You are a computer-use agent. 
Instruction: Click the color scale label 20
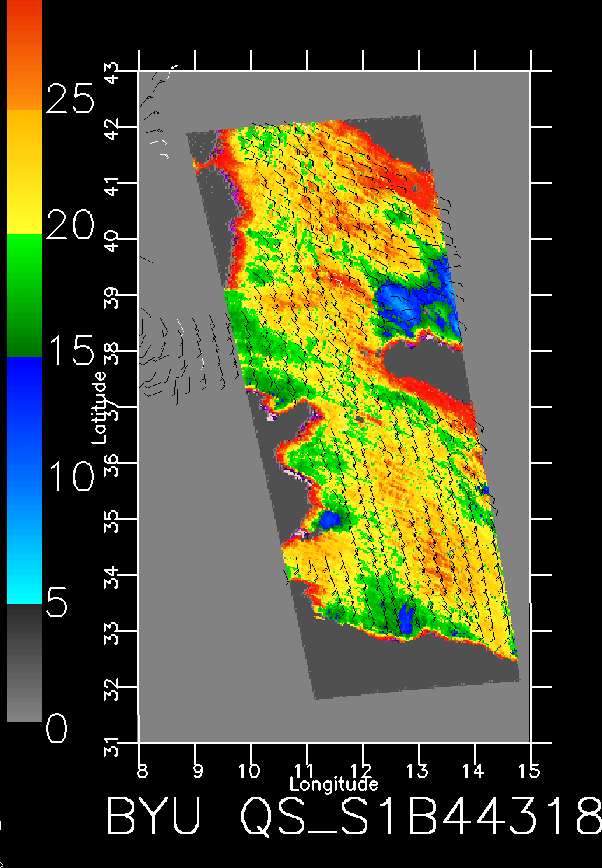[69, 226]
